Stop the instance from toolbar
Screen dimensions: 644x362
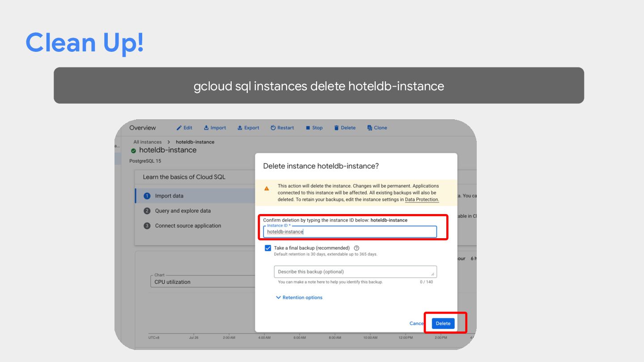(x=314, y=128)
